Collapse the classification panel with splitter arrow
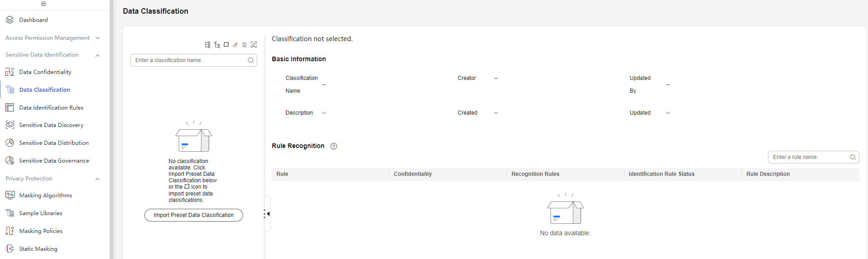868x259 pixels. tap(268, 214)
